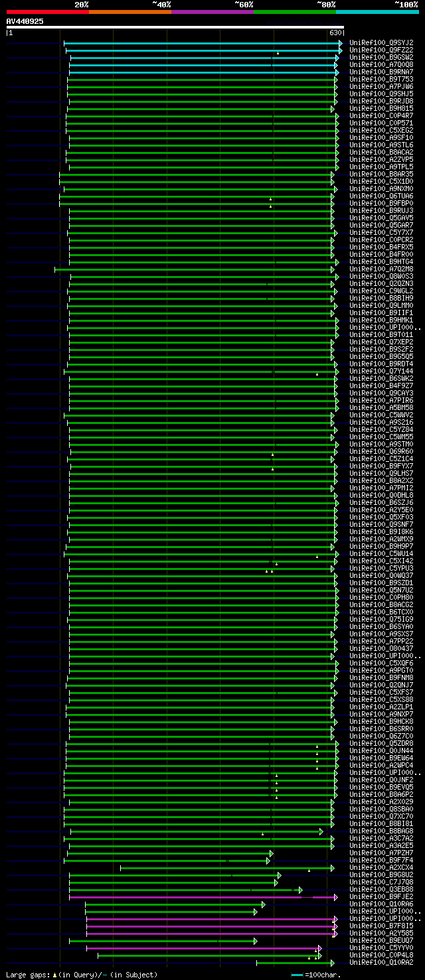Select the UniRef100_B8AR35 label
The height and width of the screenshot is (980, 425).
coord(381,174)
